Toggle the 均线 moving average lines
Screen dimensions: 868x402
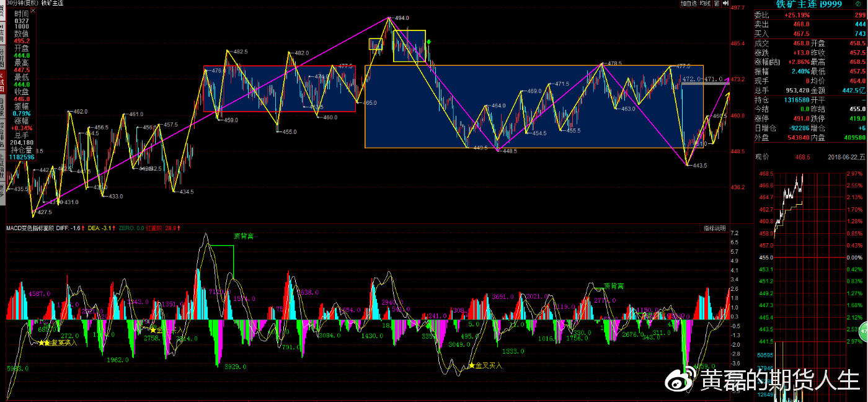tap(704, 3)
